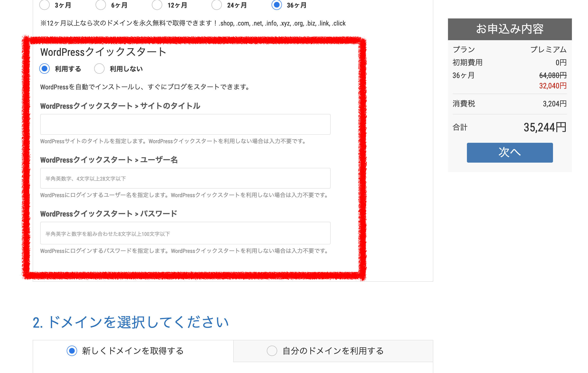Viewport: 588px width, 373px height.
Task: Select the 6ヶ月 contract period
Action: point(101,5)
